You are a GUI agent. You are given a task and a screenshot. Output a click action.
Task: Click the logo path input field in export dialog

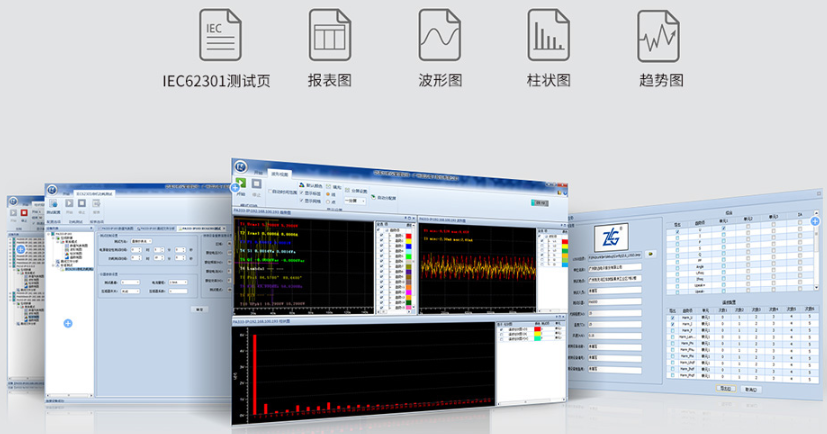pos(615,256)
